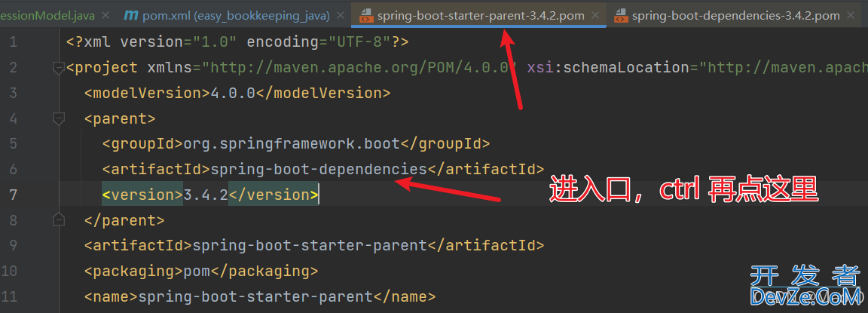Click the Maven icon on the pom.xml tab
Image resolution: width=868 pixels, height=313 pixels.
coord(130,15)
